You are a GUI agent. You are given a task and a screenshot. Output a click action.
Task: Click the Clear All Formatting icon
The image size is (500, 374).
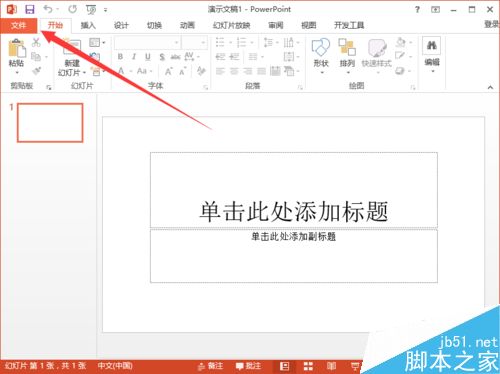201,71
